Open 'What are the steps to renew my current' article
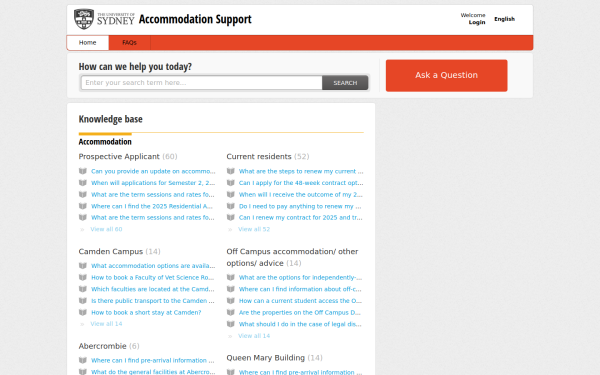 click(x=301, y=171)
